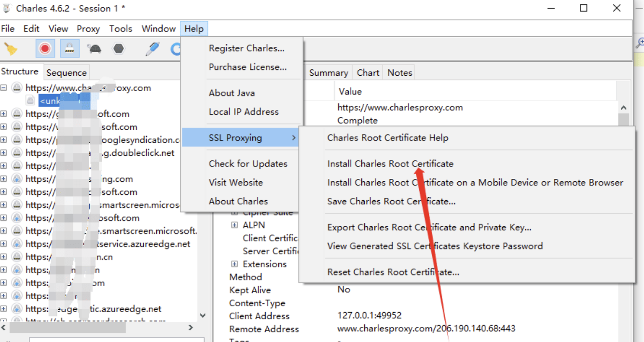The width and height of the screenshot is (644, 342).
Task: Click the vertical scrollbar up arrow in details panel
Action: pyautogui.click(x=623, y=108)
